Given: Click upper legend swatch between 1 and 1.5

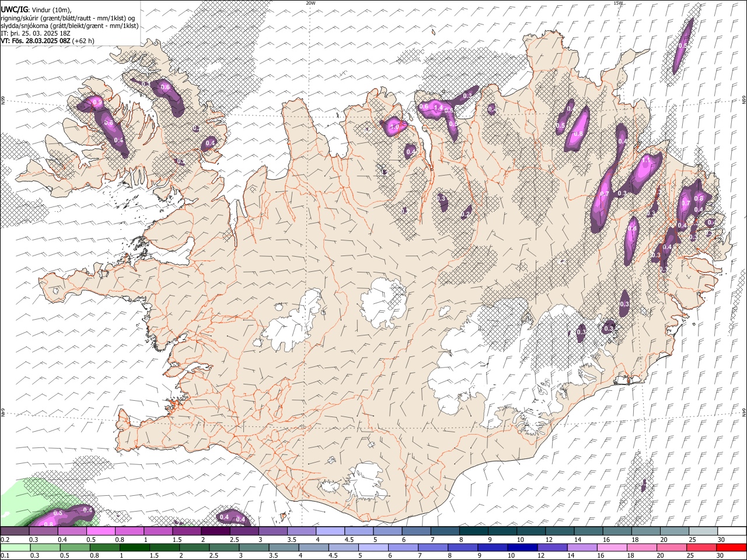Looking at the screenshot, I should [158, 531].
